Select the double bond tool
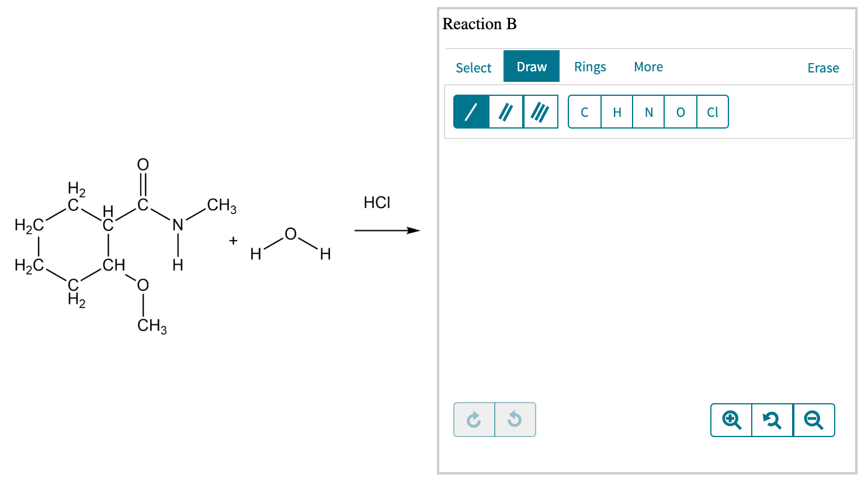868x485 pixels. coord(506,111)
